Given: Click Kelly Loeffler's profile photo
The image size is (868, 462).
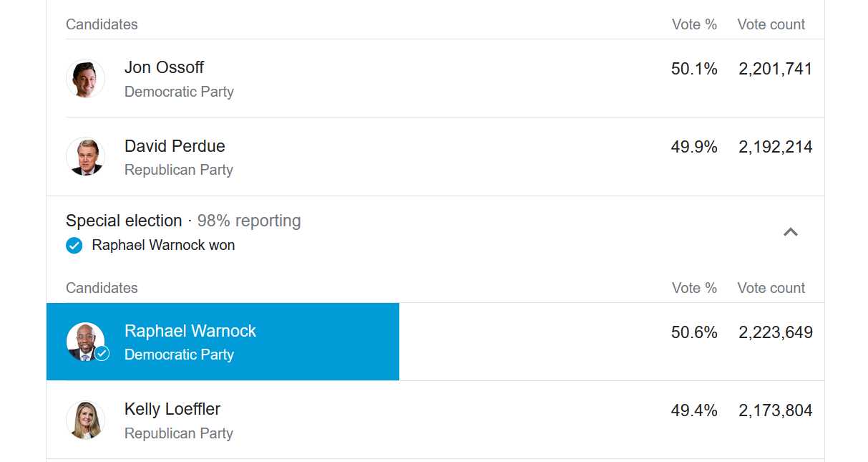Looking at the screenshot, I should [x=85, y=420].
